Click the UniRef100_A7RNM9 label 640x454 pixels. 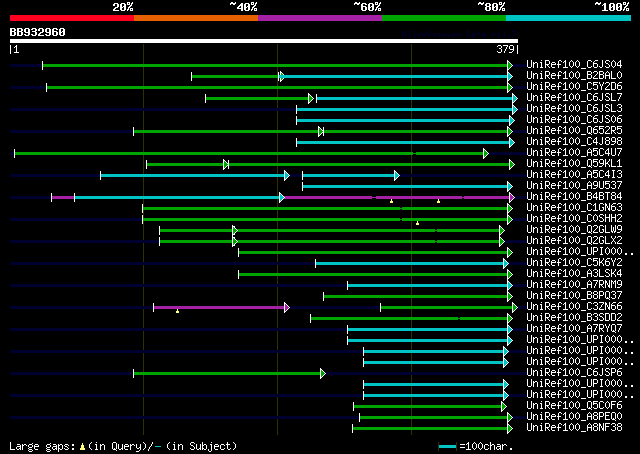point(574,285)
